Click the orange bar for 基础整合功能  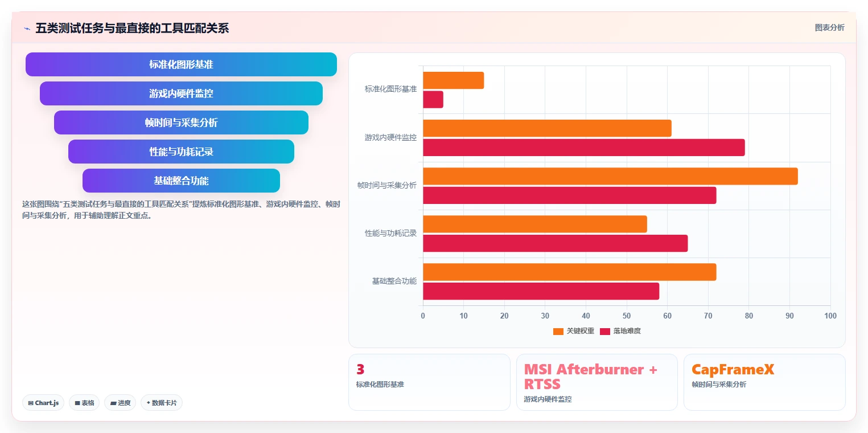(x=570, y=272)
